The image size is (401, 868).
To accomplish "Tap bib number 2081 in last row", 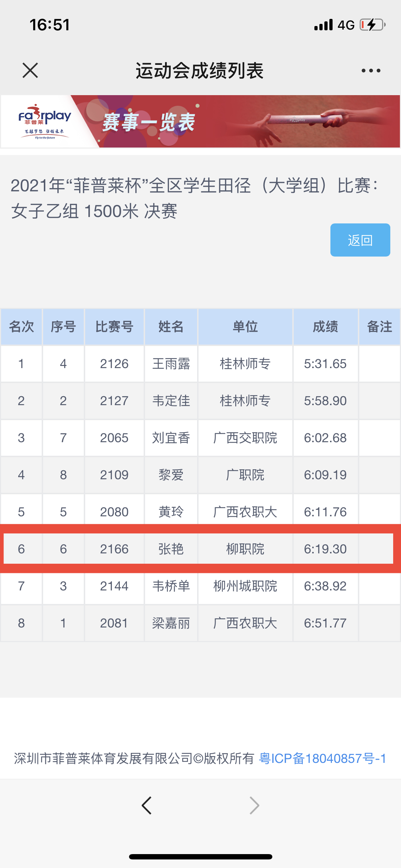I will click(x=114, y=623).
